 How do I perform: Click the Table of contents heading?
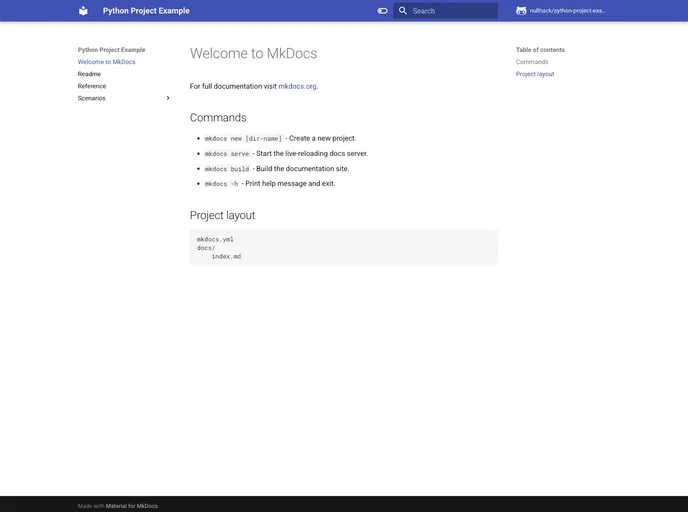tap(540, 50)
